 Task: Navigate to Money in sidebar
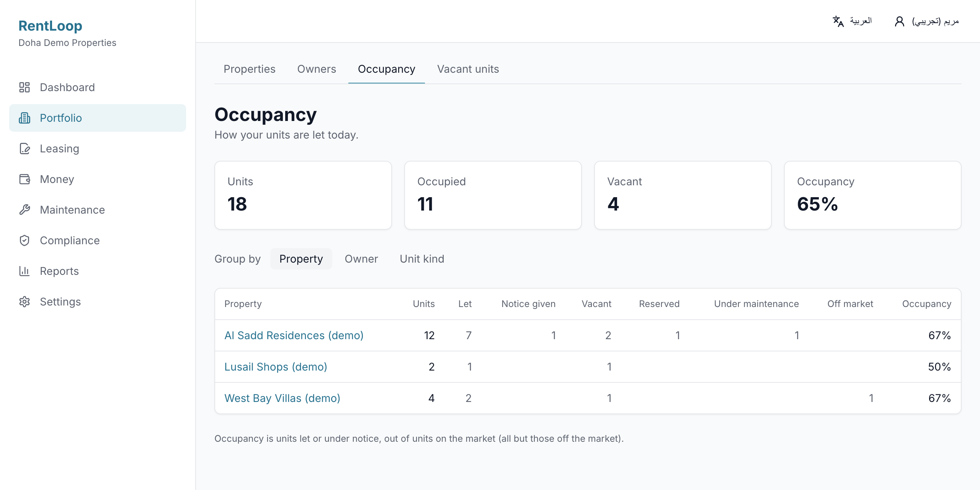tap(97, 179)
